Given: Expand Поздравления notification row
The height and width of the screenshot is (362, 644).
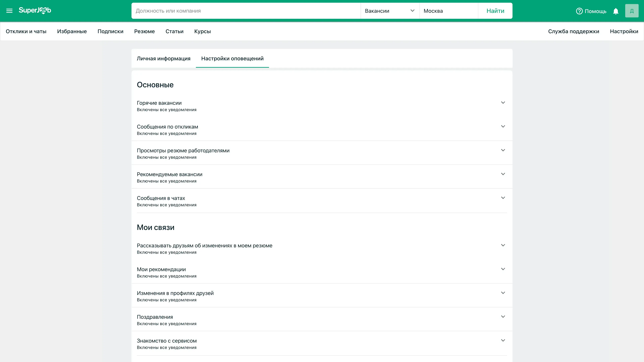Looking at the screenshot, I should point(503,317).
